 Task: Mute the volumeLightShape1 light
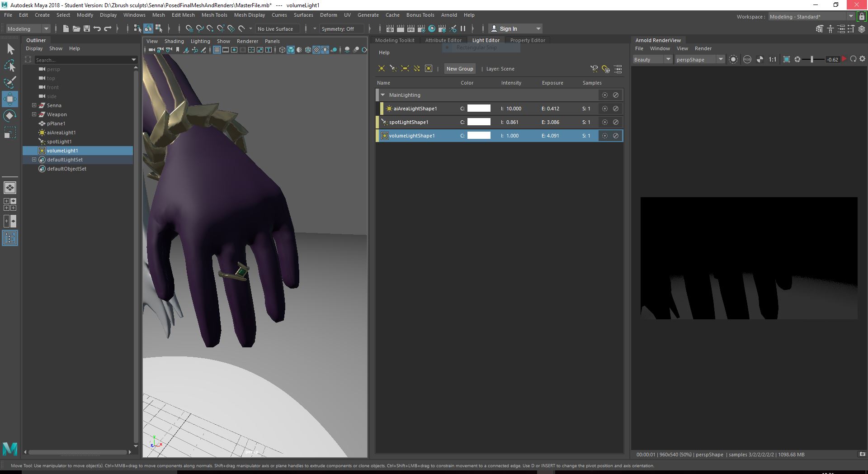616,136
